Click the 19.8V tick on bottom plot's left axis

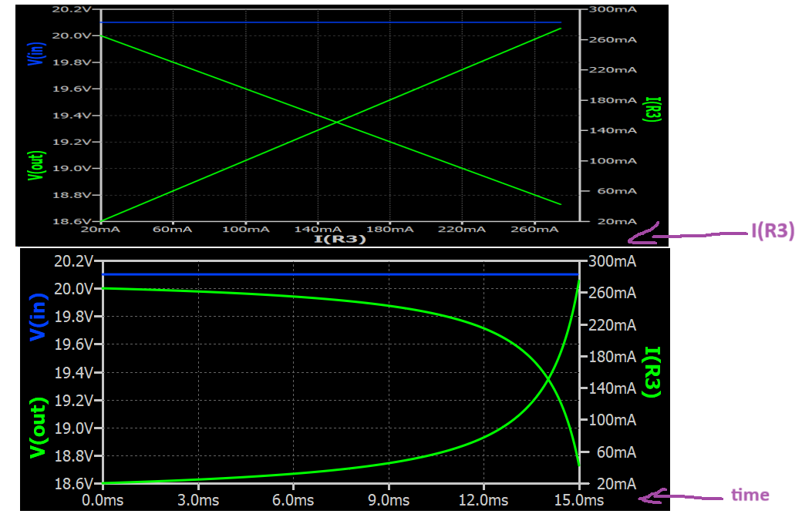point(73,317)
